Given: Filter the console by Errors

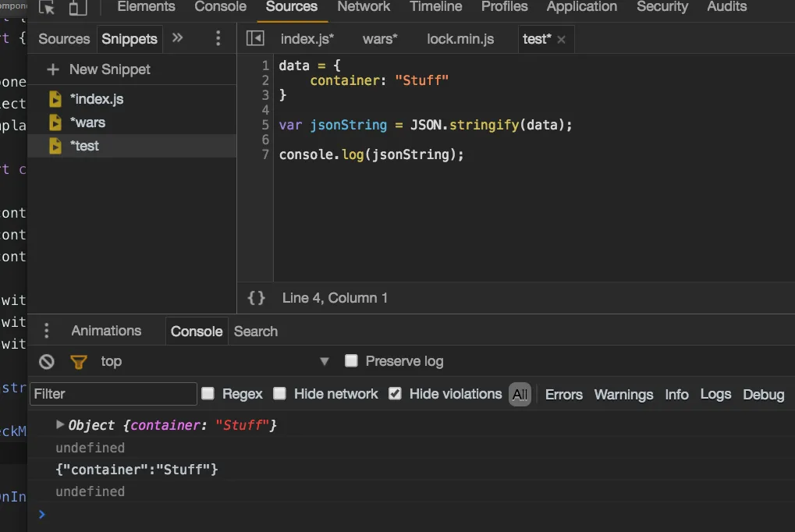Looking at the screenshot, I should coord(563,394).
